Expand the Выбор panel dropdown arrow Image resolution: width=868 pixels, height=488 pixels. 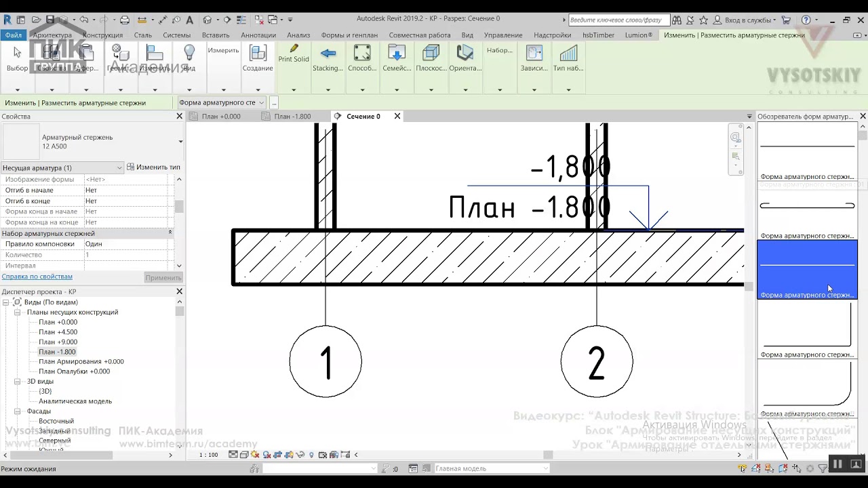(x=17, y=89)
